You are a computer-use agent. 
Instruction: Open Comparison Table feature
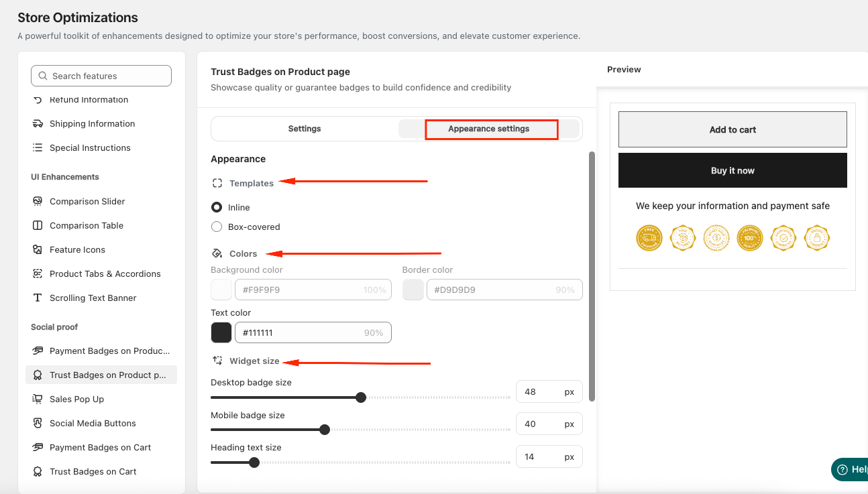[x=87, y=226]
